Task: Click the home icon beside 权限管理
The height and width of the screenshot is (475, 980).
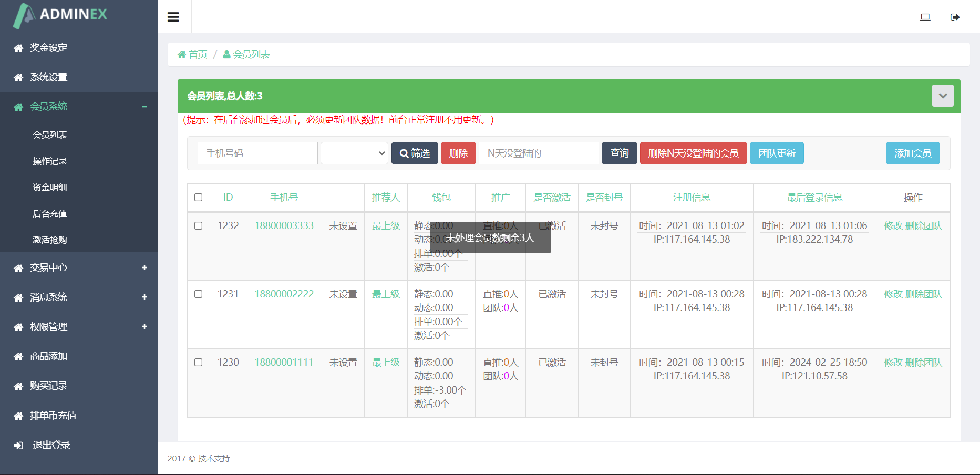Action: pos(18,327)
